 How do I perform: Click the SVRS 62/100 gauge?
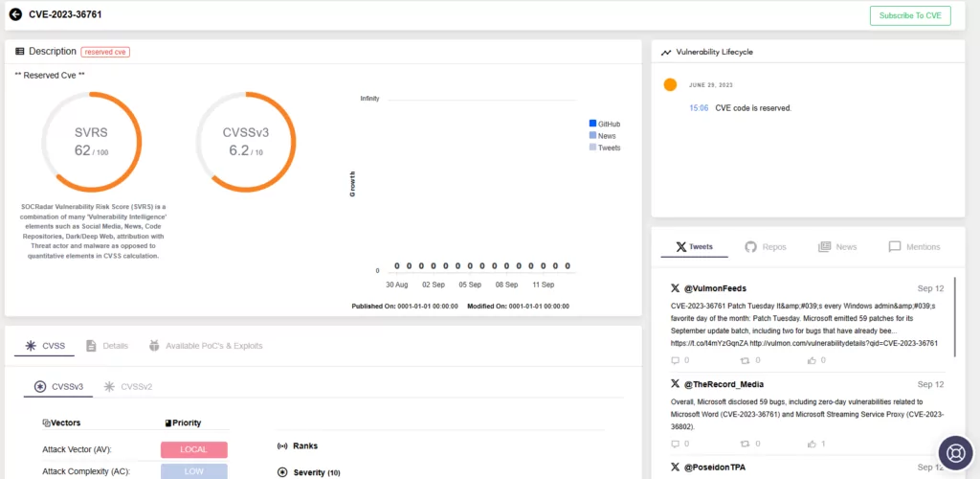[x=92, y=142]
